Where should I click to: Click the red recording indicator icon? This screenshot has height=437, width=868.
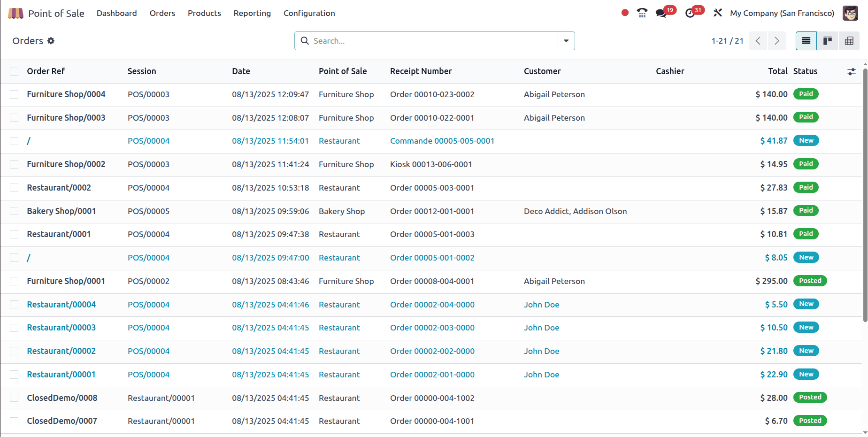click(x=625, y=13)
